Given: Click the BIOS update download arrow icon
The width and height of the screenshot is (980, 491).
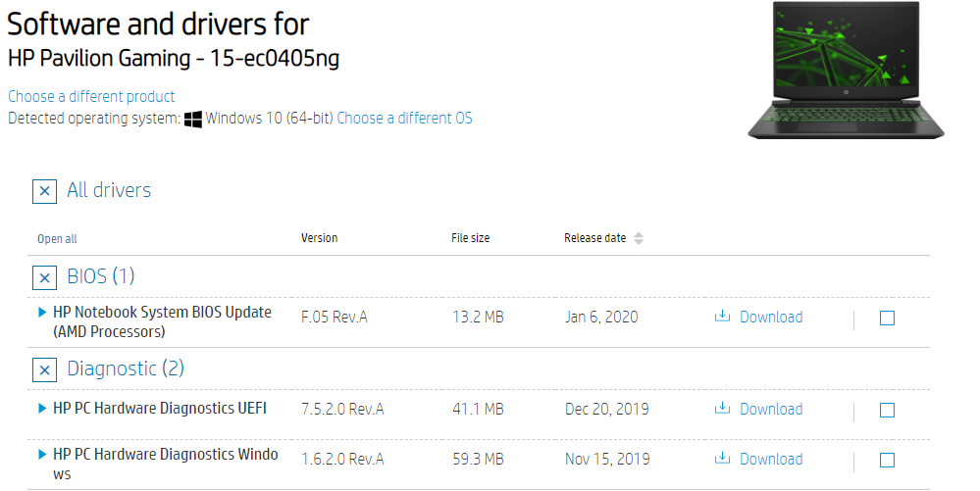Looking at the screenshot, I should (723, 317).
